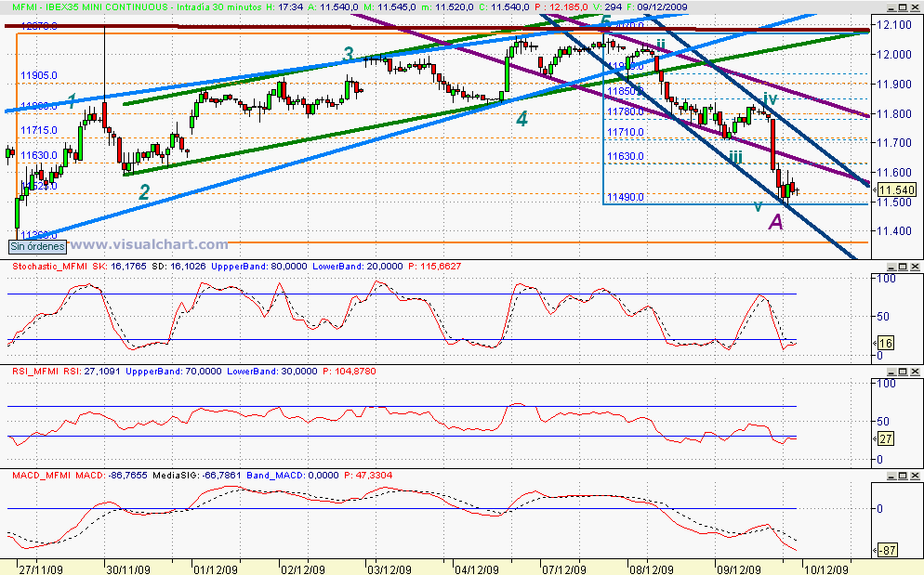This screenshot has width=924, height=575.
Task: Close the Stochastic_MFMI indicator panel
Action: click(x=915, y=267)
